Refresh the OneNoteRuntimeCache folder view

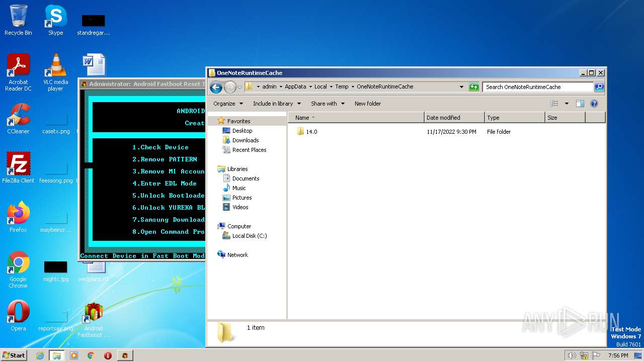click(474, 87)
